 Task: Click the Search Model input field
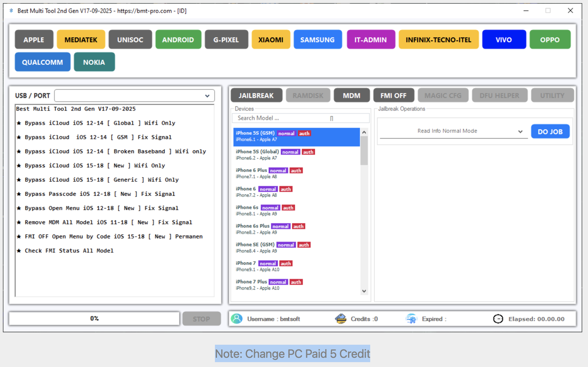(301, 118)
